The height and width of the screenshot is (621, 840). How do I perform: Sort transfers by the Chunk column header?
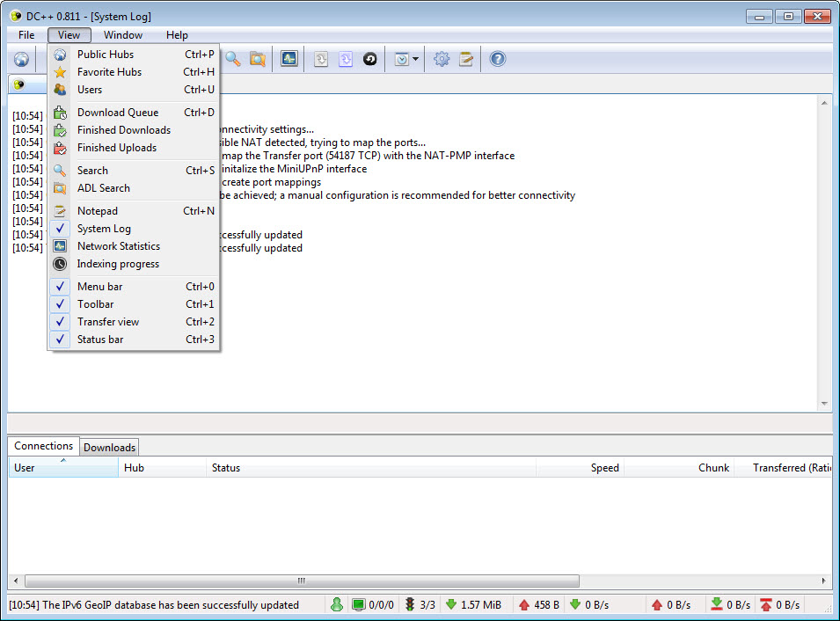(679, 468)
